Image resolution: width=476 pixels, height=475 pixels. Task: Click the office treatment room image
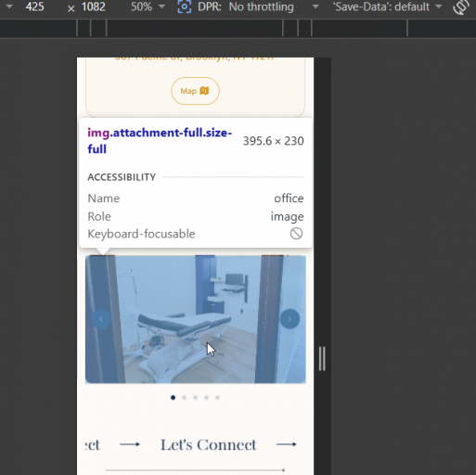196,319
